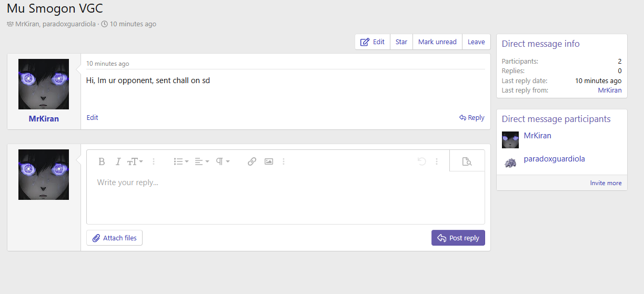Open the list options dropdown
644x294 pixels.
coord(181,161)
